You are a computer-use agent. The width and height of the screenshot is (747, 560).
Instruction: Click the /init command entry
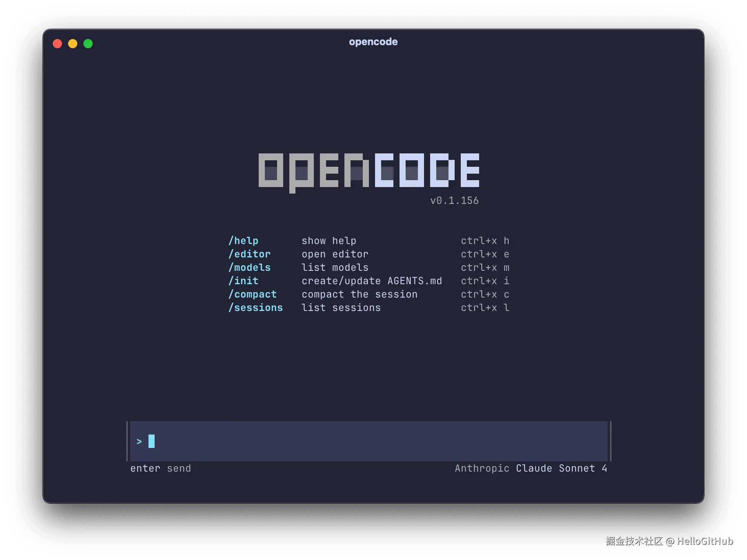243,281
